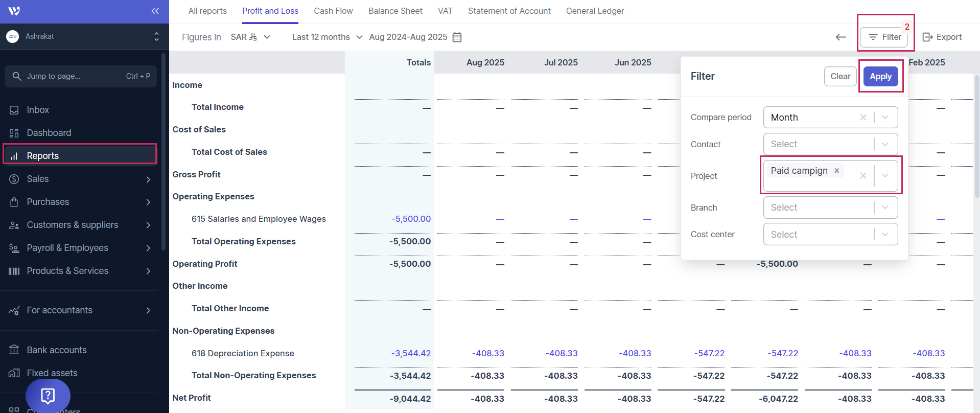Open the calendar date picker icon
980x413 pixels.
coord(457,37)
